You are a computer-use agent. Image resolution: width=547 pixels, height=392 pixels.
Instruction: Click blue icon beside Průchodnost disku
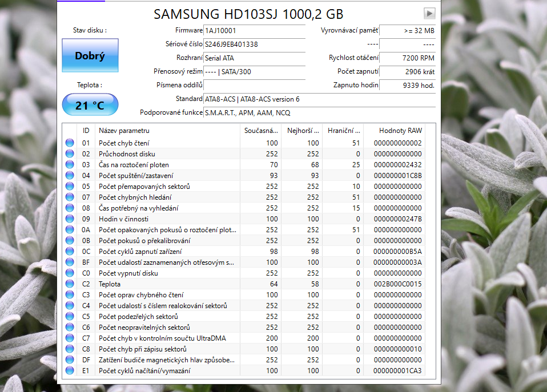pos(70,153)
